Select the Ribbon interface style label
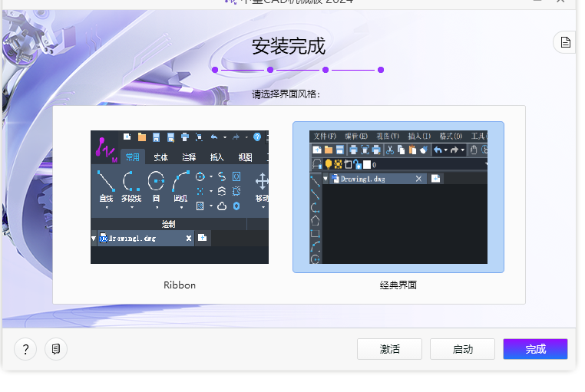Viewport: 585px width, 392px height. (x=180, y=285)
